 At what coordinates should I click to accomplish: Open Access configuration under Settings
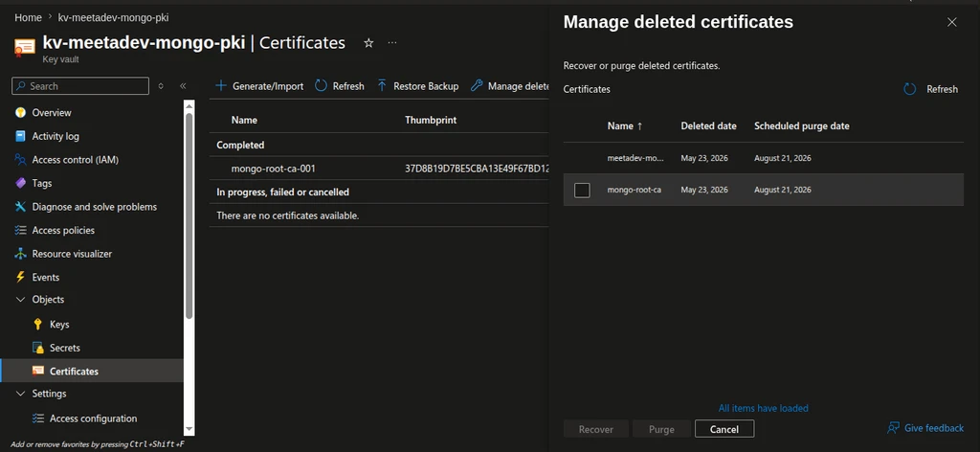pyautogui.click(x=93, y=418)
